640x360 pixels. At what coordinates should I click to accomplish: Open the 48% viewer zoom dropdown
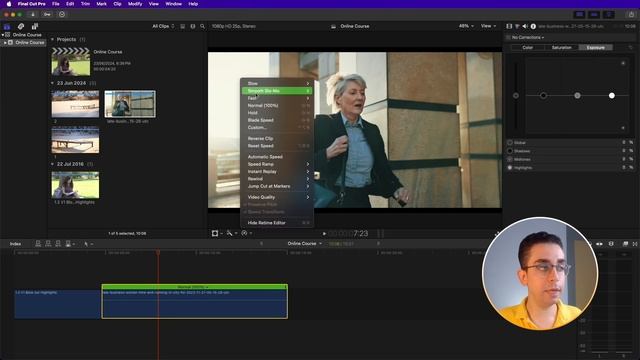tap(466, 26)
